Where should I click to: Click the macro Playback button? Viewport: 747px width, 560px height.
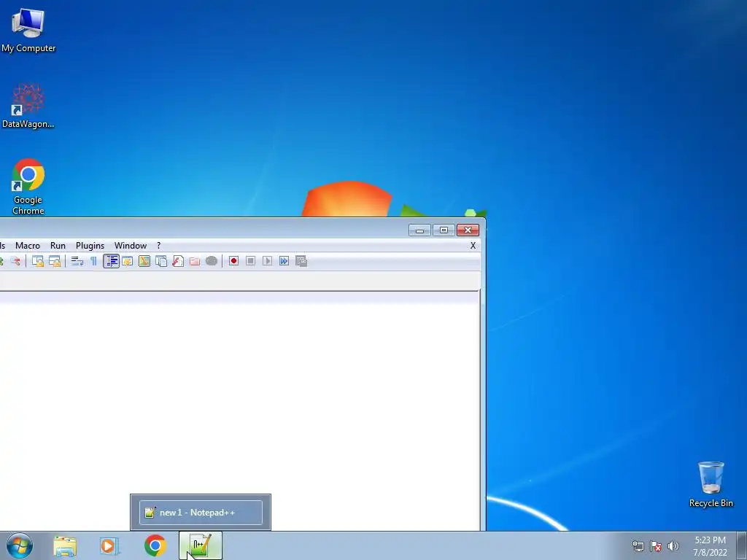tap(267, 261)
